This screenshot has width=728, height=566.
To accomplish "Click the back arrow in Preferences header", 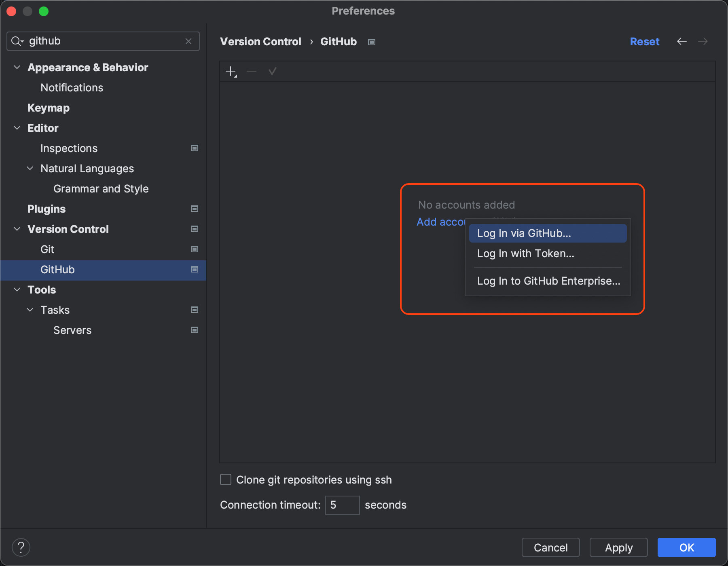I will (682, 41).
